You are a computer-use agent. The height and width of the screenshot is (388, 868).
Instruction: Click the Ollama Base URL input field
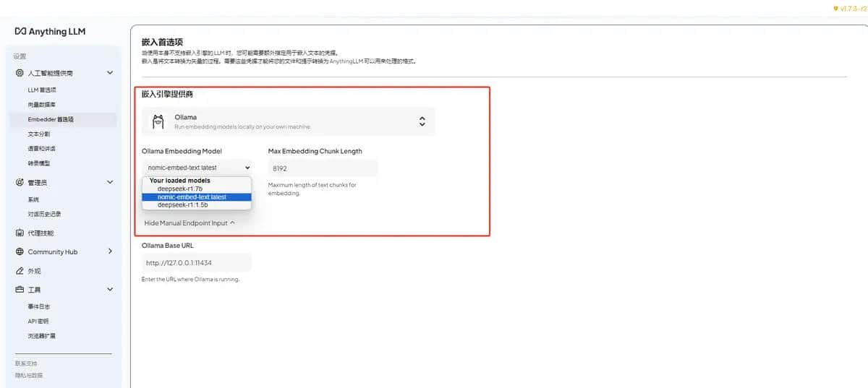197,263
